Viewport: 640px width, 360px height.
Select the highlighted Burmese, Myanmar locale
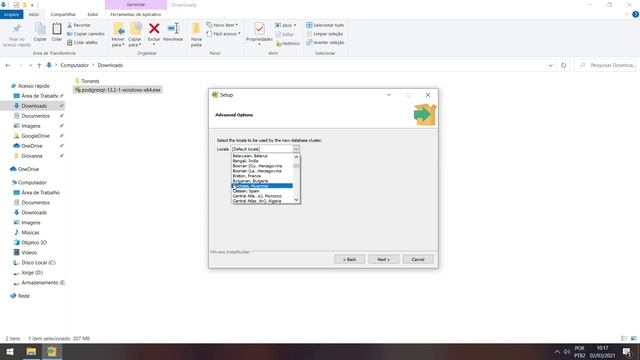pyautogui.click(x=262, y=186)
